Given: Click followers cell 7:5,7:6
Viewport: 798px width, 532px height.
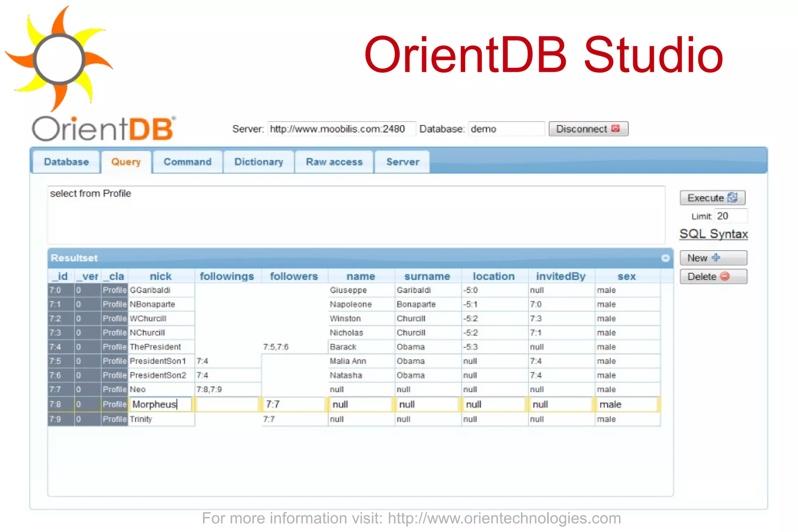Looking at the screenshot, I should [294, 347].
